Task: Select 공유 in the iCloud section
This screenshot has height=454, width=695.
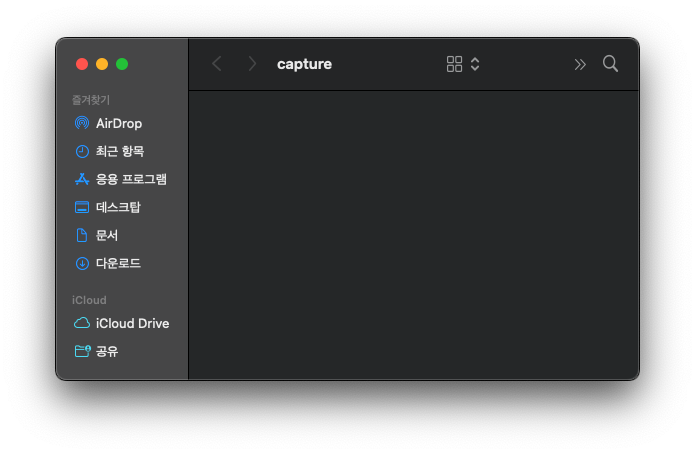Action: pos(107,351)
